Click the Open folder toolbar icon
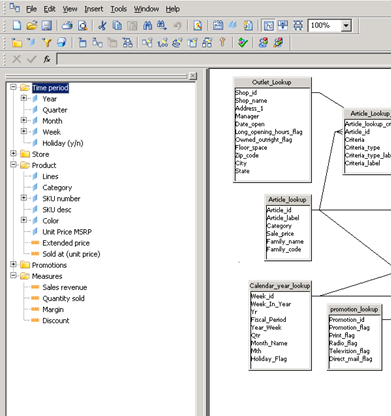This screenshot has width=391, height=416. 32,25
